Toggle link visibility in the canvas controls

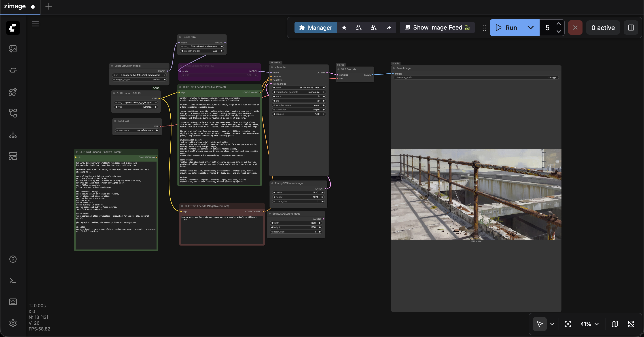[631, 324]
